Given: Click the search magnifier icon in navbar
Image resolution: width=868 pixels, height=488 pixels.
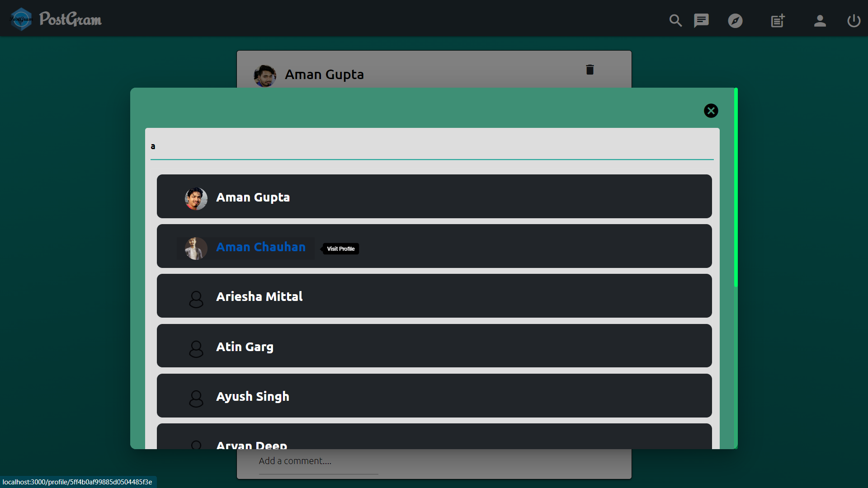Looking at the screenshot, I should pyautogui.click(x=675, y=20).
